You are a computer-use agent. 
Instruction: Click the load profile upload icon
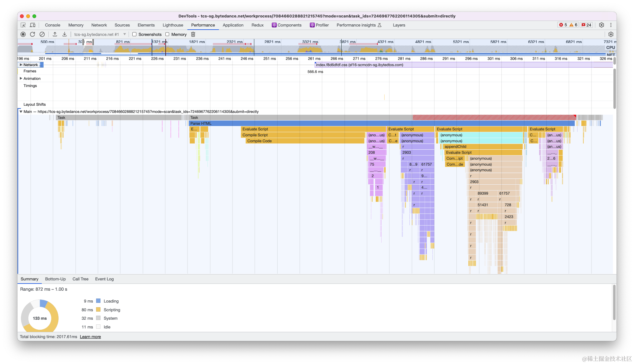click(55, 34)
